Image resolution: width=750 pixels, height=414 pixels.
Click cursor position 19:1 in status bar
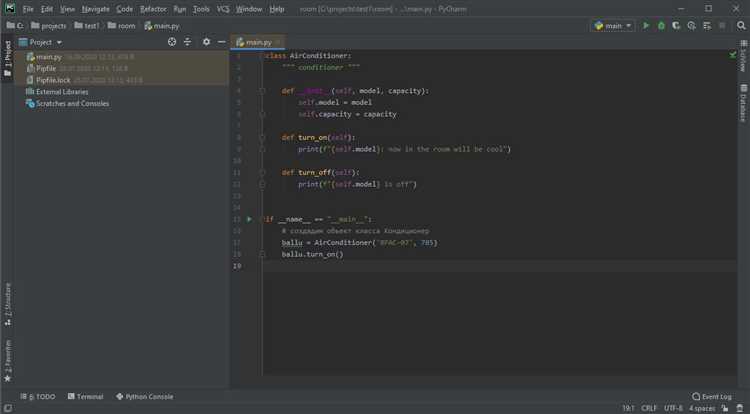pyautogui.click(x=628, y=408)
